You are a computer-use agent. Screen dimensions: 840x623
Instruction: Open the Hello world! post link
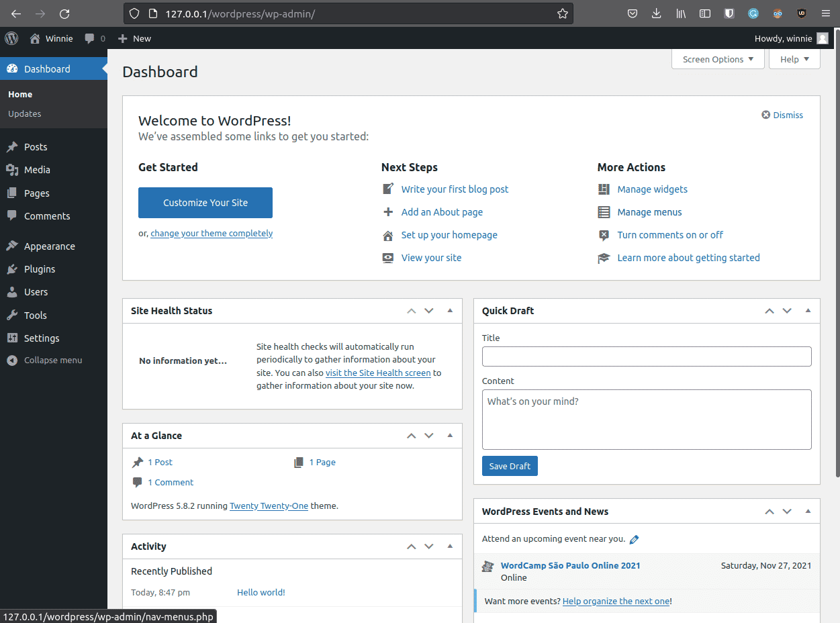coord(261,592)
